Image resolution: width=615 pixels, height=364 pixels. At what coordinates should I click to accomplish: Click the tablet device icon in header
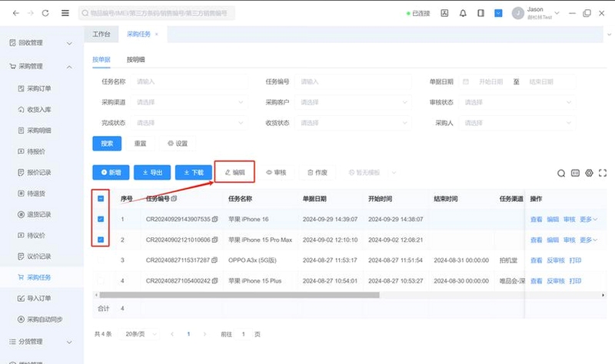point(480,13)
